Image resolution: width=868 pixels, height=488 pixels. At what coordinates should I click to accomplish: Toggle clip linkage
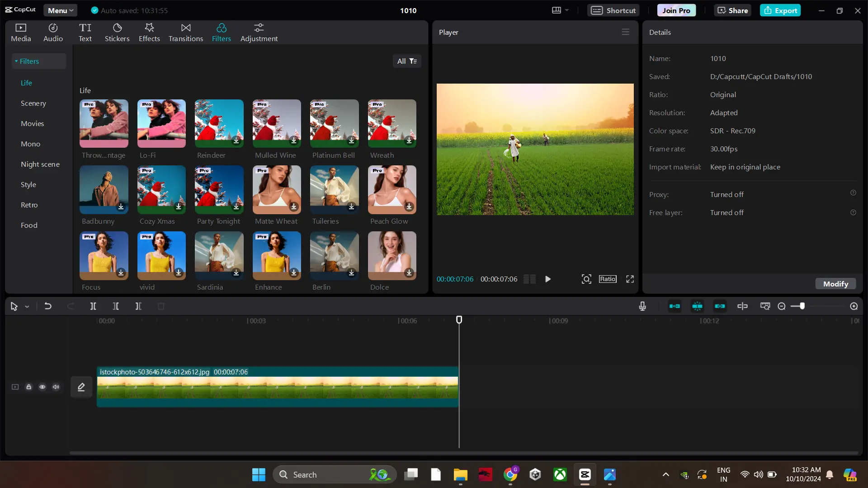pos(720,306)
